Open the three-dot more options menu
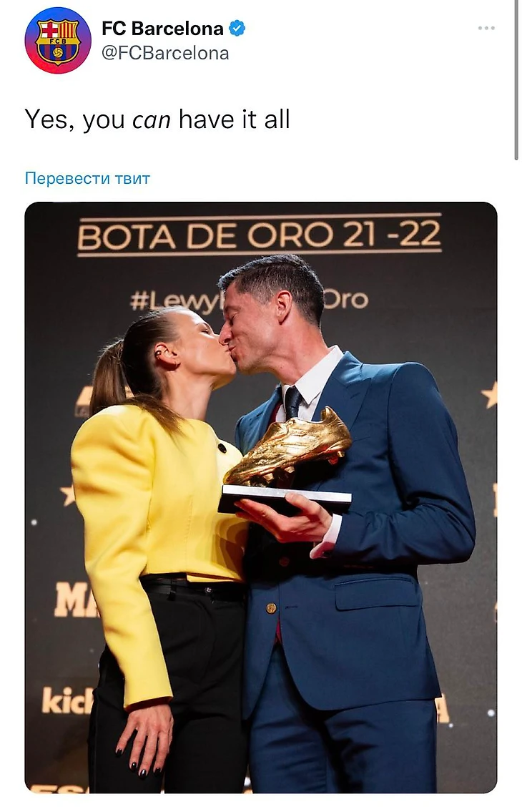The width and height of the screenshot is (522, 812). tap(486, 28)
